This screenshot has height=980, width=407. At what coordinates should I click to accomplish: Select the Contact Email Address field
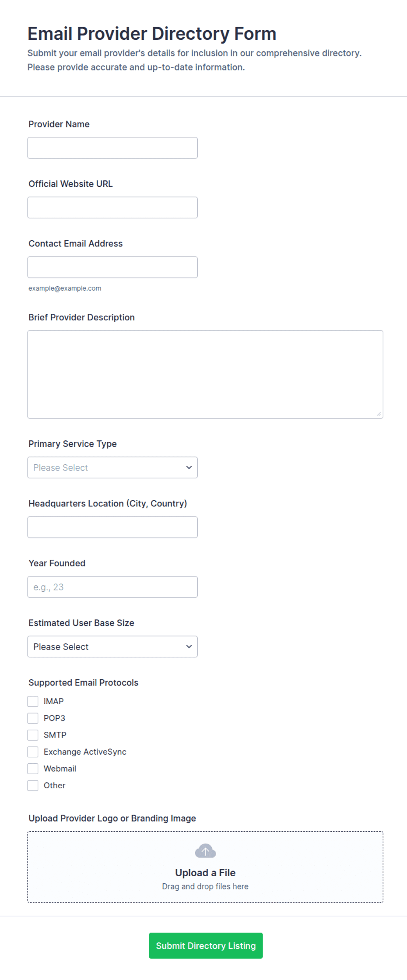(x=112, y=267)
